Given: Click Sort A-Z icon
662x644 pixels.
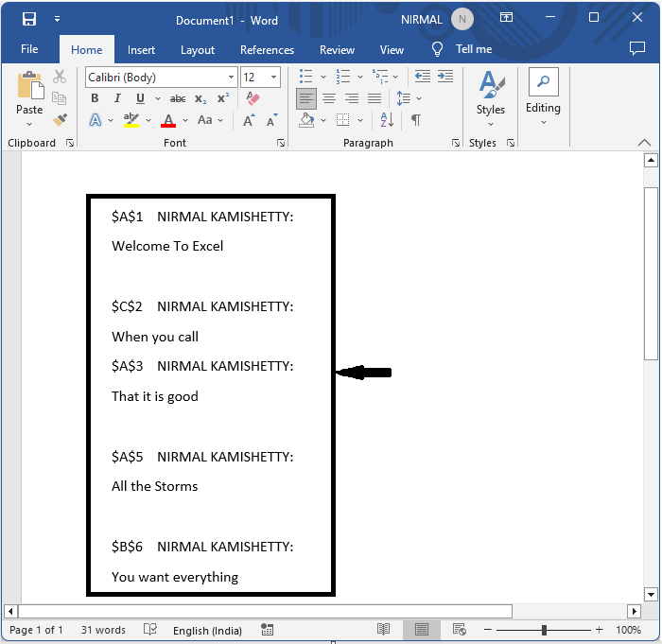Looking at the screenshot, I should click(387, 120).
